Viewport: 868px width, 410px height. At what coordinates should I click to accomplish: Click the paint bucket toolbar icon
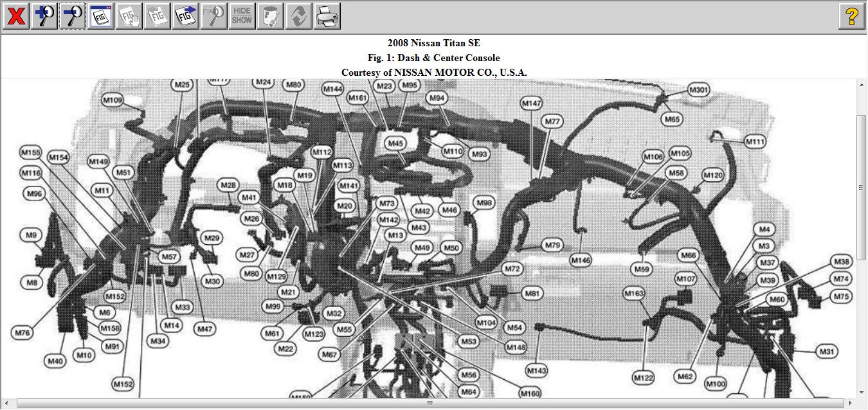pyautogui.click(x=271, y=16)
